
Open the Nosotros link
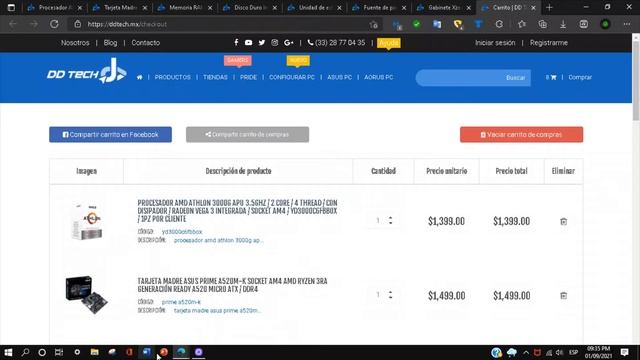[75, 42]
